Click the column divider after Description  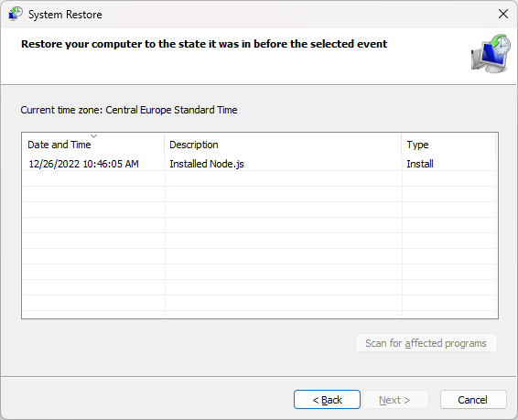click(x=402, y=145)
